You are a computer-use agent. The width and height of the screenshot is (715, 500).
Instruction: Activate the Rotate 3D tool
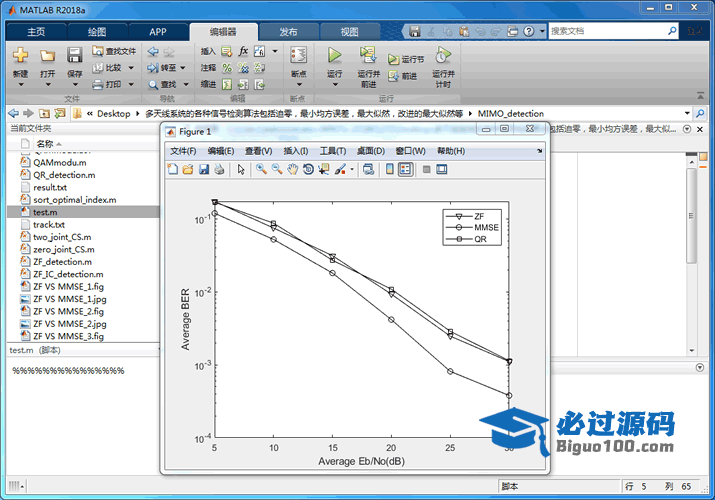[x=309, y=170]
